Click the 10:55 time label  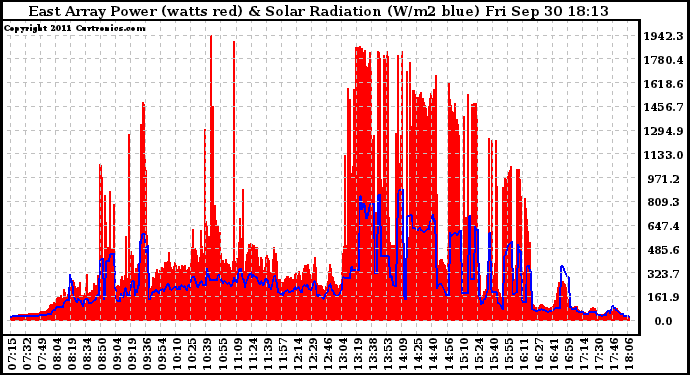click(x=222, y=354)
